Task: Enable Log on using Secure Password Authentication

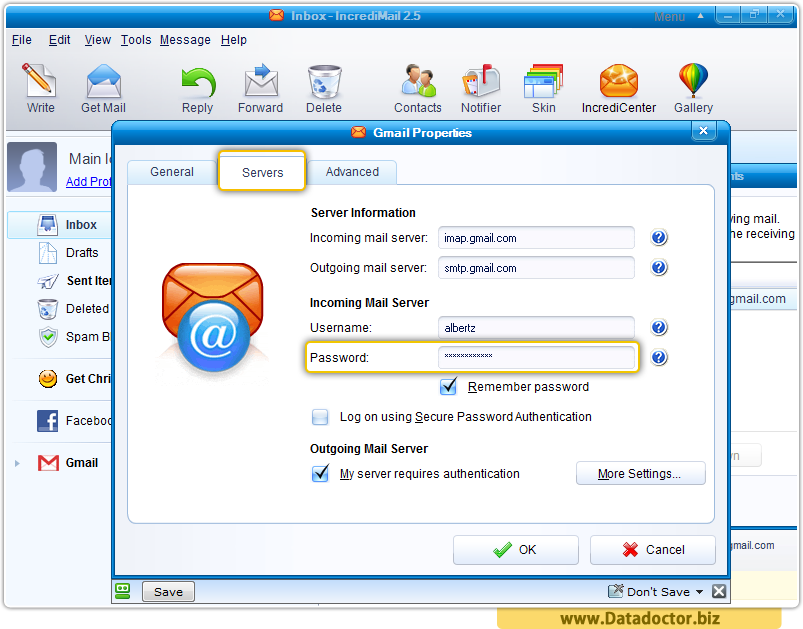Action: [x=320, y=417]
